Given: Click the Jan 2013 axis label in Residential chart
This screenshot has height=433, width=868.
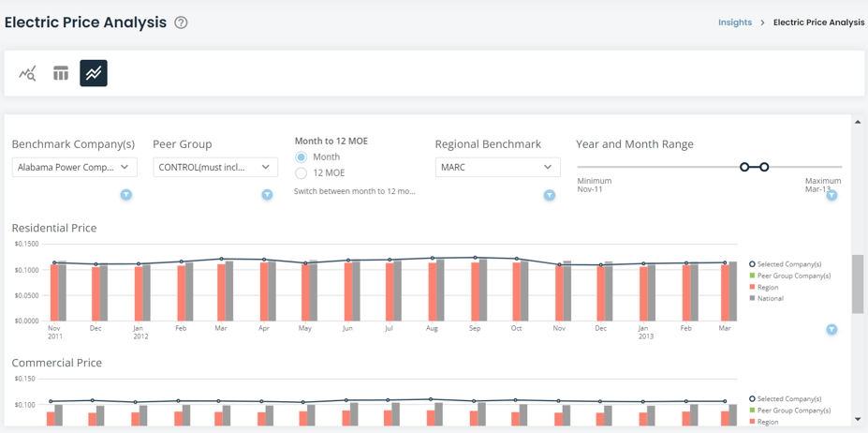Looking at the screenshot, I should coord(645,332).
